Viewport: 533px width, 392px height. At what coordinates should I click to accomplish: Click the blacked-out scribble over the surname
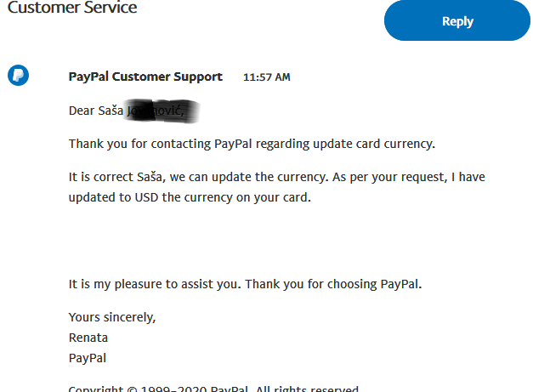pos(162,111)
